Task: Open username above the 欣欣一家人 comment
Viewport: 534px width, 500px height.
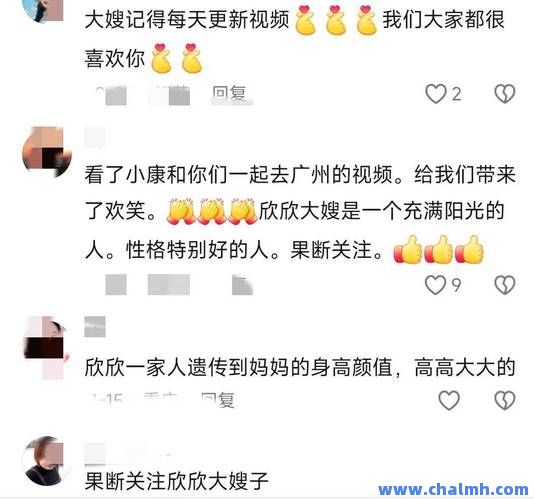Action: click(95, 326)
